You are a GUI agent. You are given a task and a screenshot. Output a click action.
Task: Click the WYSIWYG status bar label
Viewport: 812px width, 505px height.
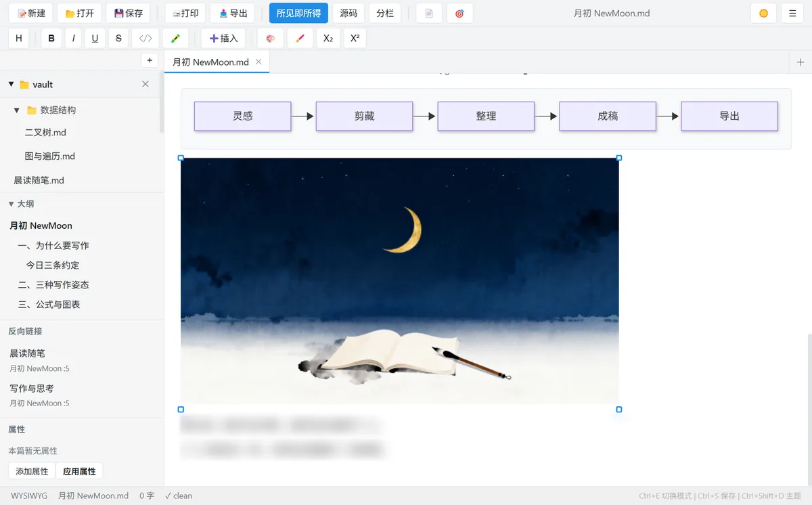tap(29, 496)
